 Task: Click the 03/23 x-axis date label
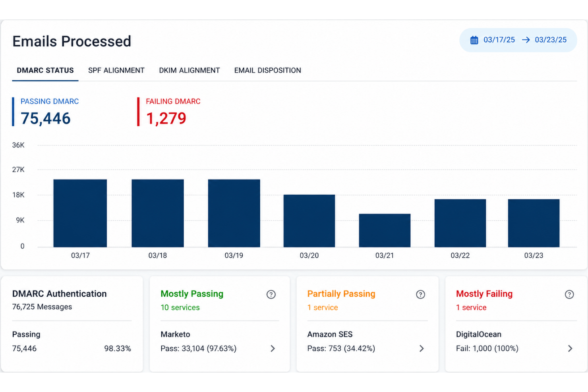pos(534,255)
